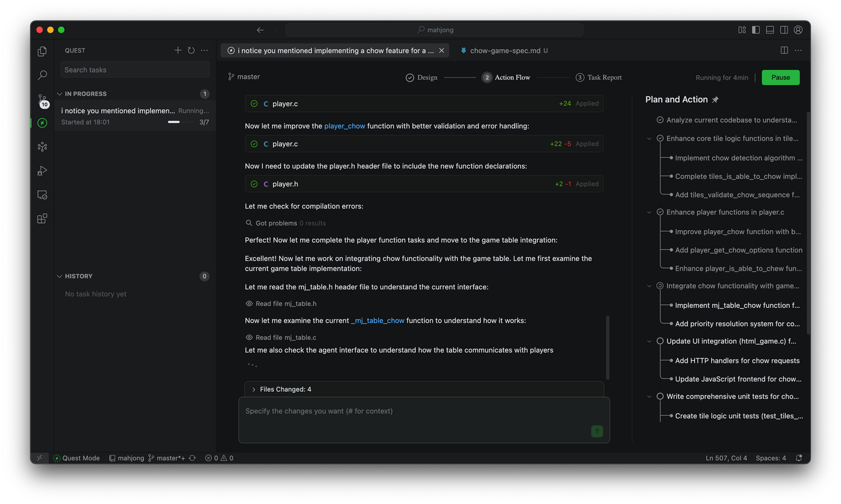Toggle the bottom panel layout icon

pos(770,30)
